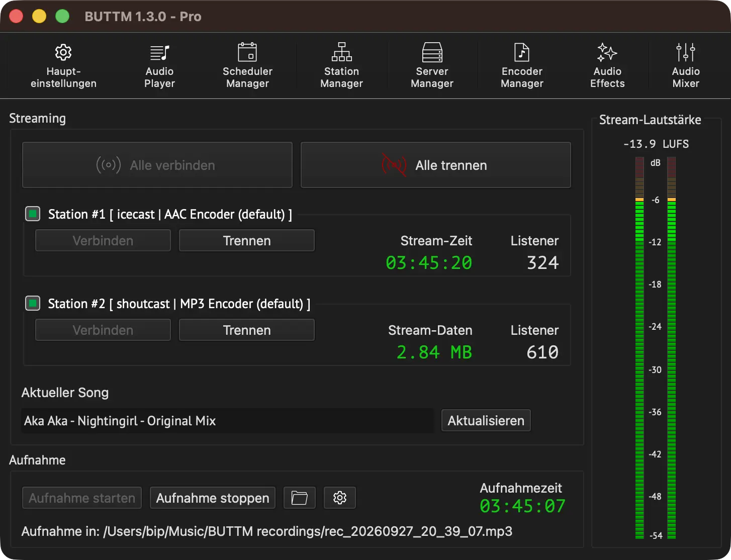Open the Audio Mixer sliders icon
731x560 pixels.
[x=686, y=52]
